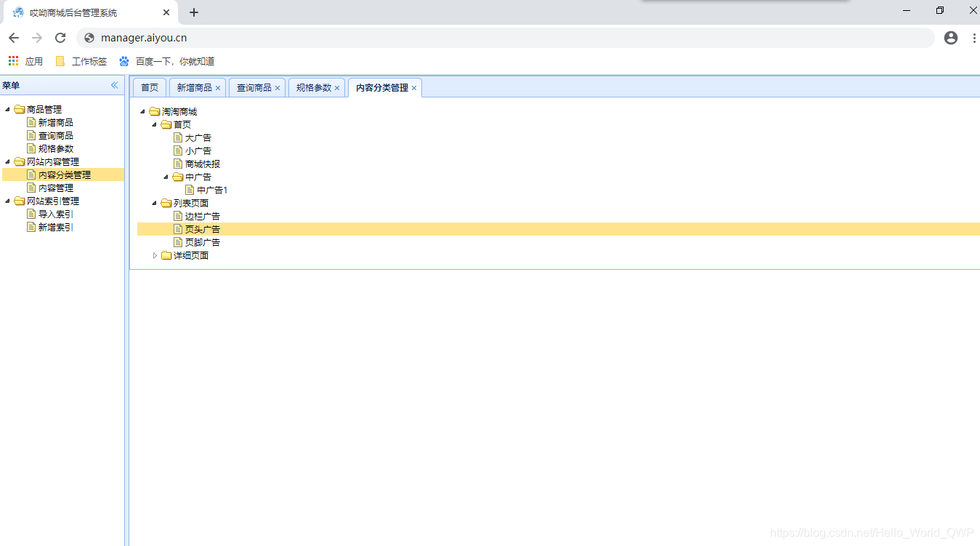Click folder icon beside 商品管理
Image resolution: width=980 pixels, height=546 pixels.
tap(20, 109)
